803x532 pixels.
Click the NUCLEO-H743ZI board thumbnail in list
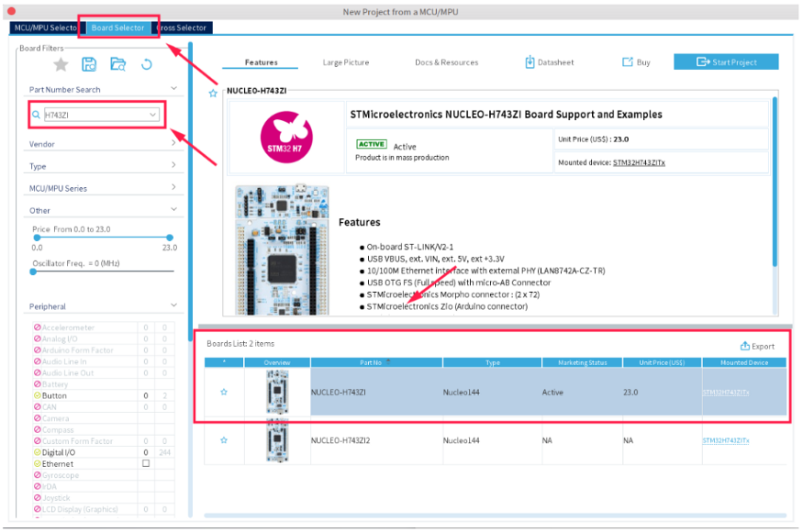[x=277, y=392]
